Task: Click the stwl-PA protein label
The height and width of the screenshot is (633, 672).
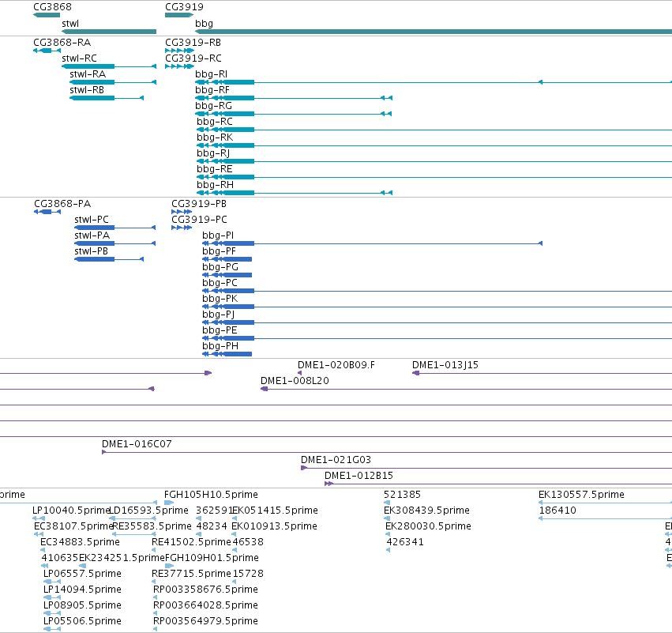Action: point(92,235)
